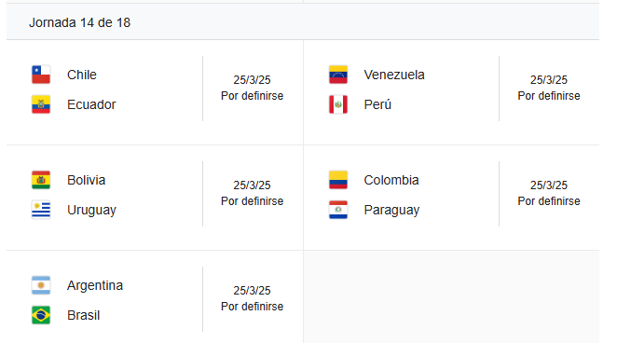
Task: Open the Venezuela team name link
Action: point(394,75)
